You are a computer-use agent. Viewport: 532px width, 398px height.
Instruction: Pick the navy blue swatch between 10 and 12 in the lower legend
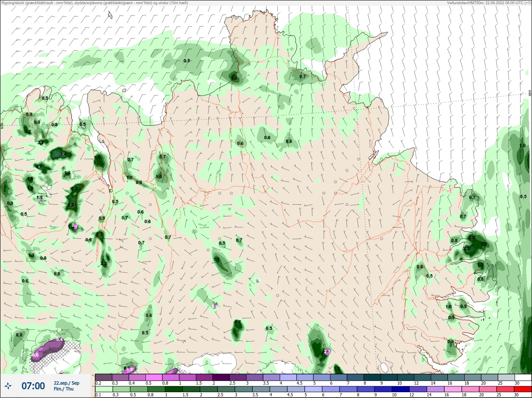(401, 389)
